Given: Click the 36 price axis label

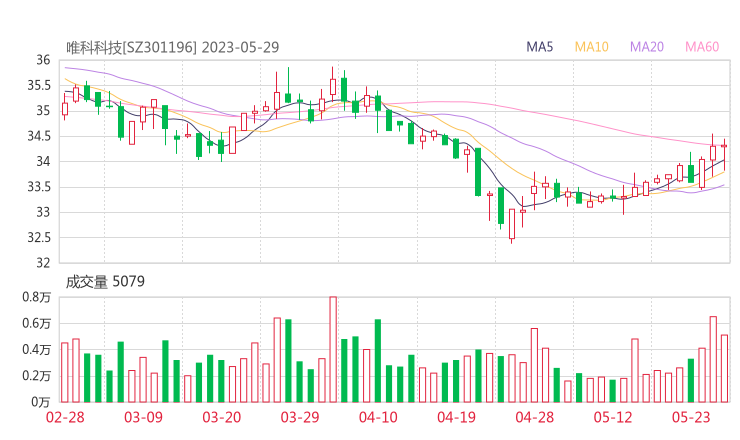Looking at the screenshot, I should pyautogui.click(x=43, y=60).
